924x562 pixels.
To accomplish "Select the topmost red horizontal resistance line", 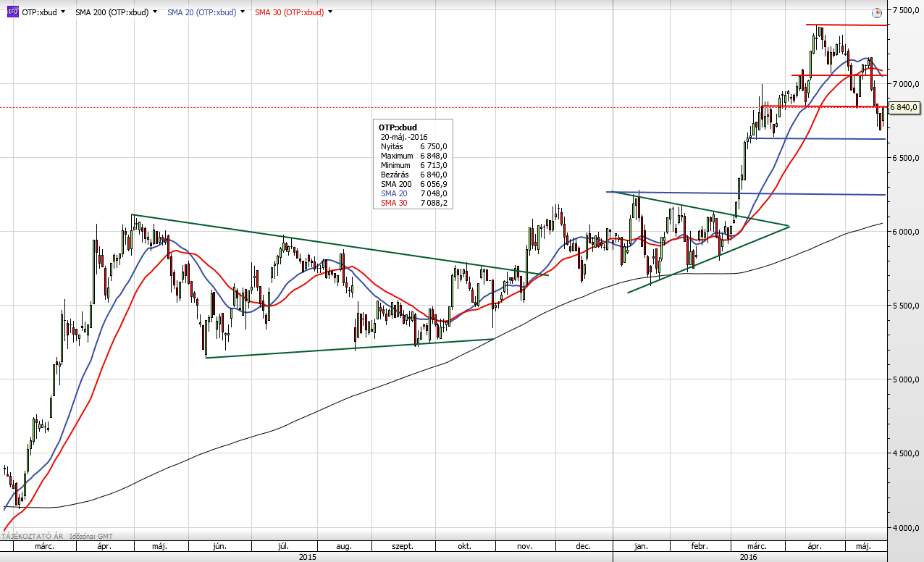I will (x=847, y=25).
